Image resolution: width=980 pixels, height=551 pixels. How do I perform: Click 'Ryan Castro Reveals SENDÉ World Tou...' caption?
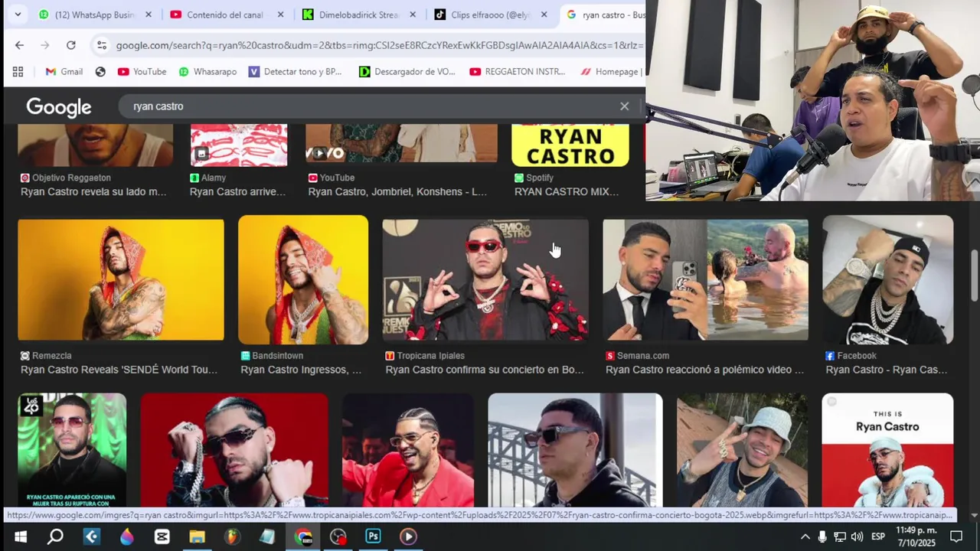pyautogui.click(x=119, y=370)
